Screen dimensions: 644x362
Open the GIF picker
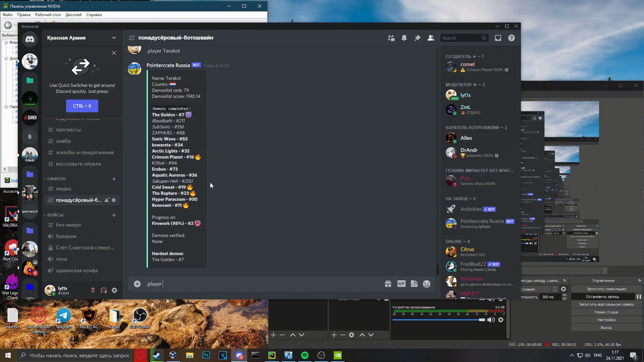tap(401, 284)
